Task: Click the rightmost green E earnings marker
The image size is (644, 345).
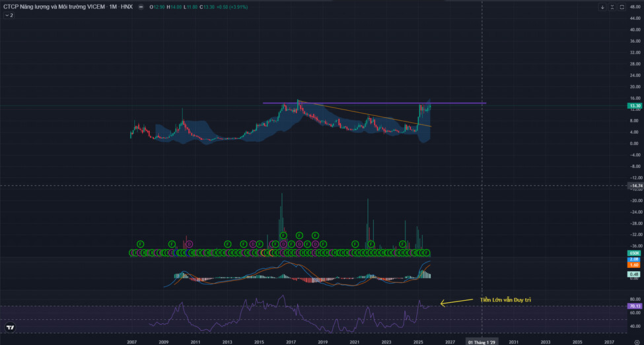Action: (x=427, y=253)
